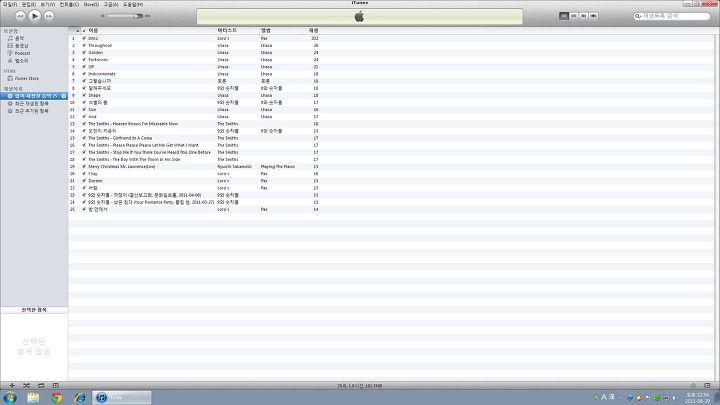Switch to song list view

pos(564,16)
